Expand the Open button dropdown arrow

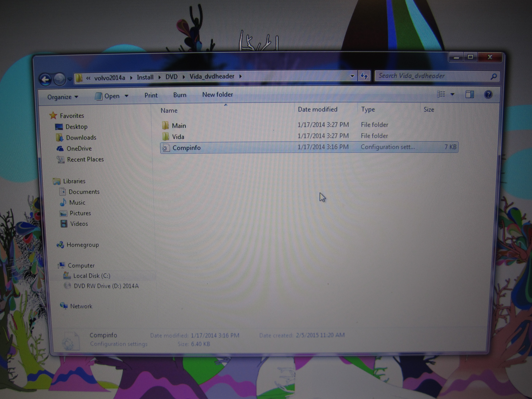(x=126, y=96)
